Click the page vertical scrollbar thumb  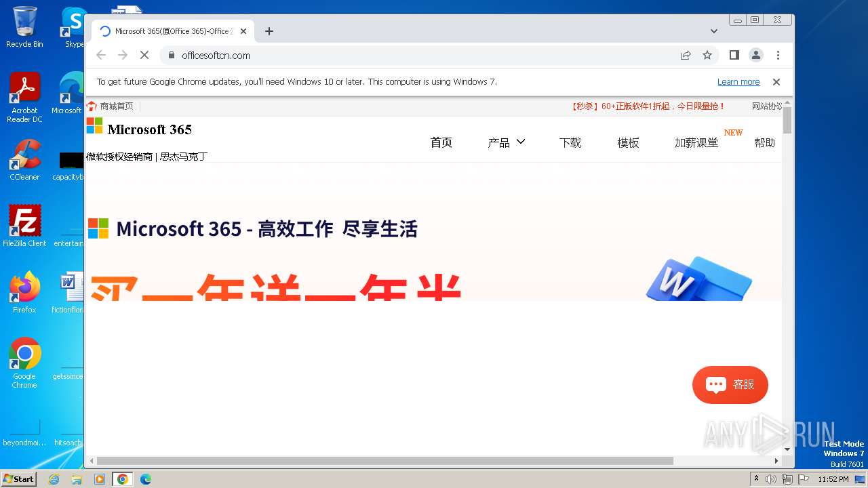coord(787,120)
